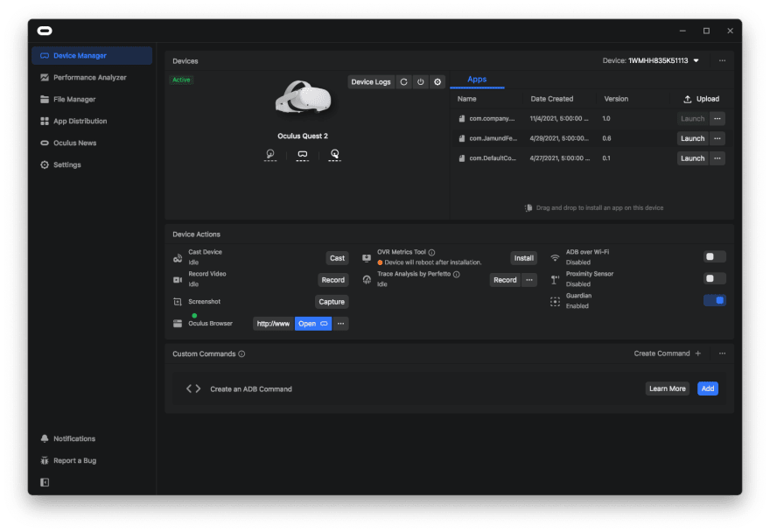Screen dimensions: 770x532
Task: Select the Apps tab
Action: click(x=477, y=80)
